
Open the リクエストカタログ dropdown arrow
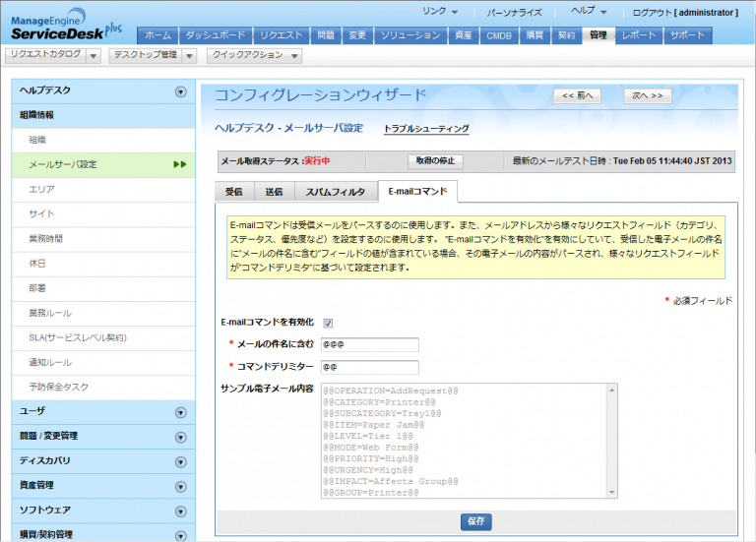[x=94, y=56]
